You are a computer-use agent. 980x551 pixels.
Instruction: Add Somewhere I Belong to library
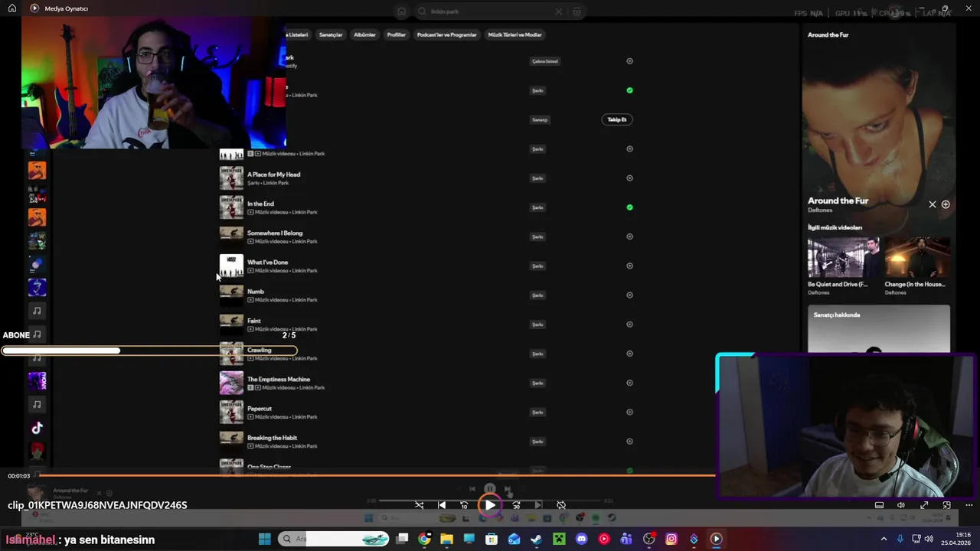pos(630,236)
